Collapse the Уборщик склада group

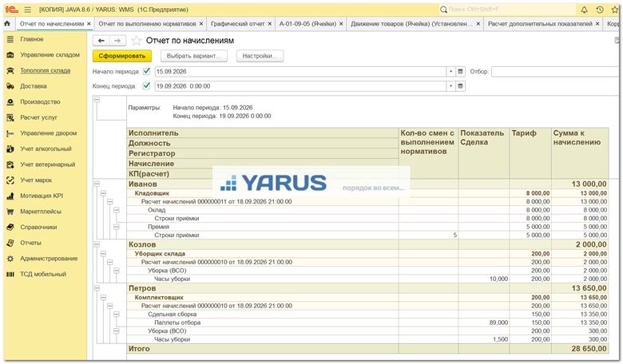pos(103,254)
